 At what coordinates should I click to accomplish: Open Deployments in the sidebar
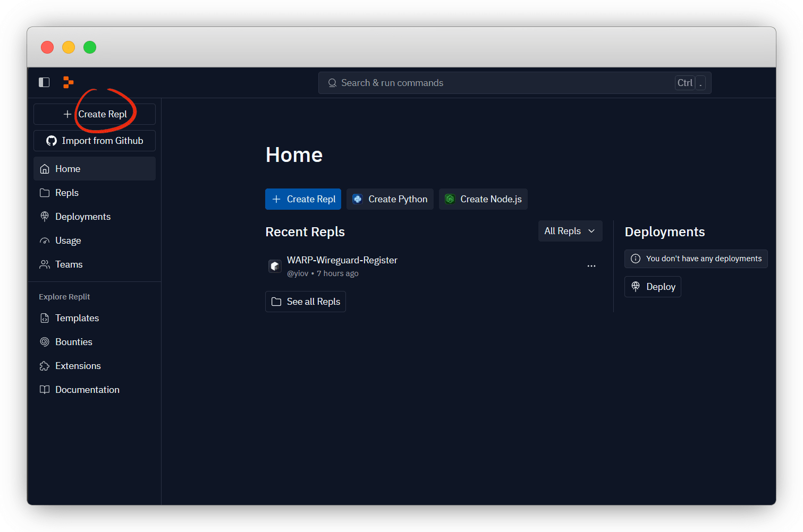tap(82, 217)
